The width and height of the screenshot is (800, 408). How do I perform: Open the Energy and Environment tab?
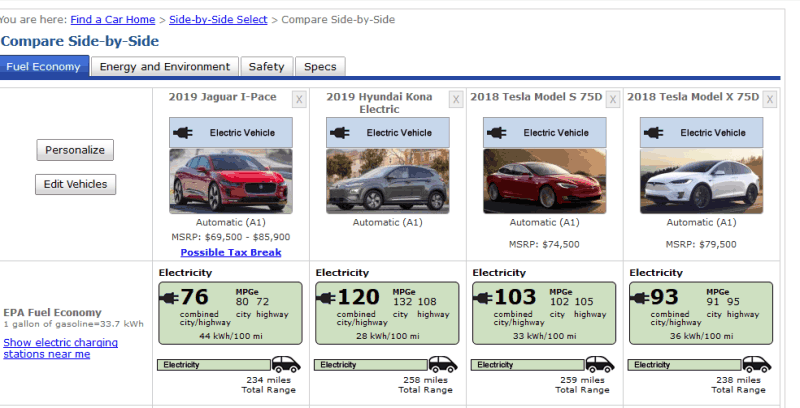coord(165,67)
